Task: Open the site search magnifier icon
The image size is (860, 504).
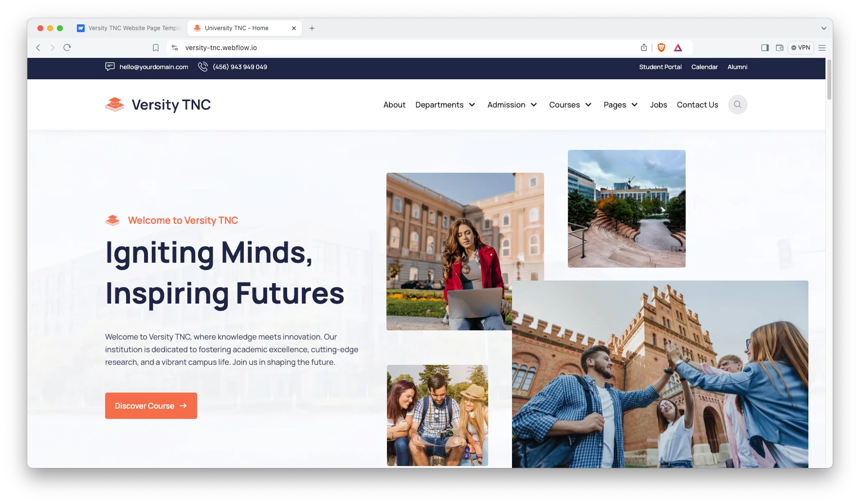Action: click(737, 105)
